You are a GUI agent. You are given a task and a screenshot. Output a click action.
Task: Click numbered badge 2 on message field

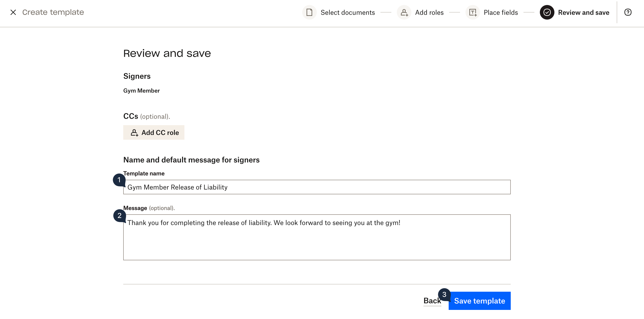(x=119, y=216)
